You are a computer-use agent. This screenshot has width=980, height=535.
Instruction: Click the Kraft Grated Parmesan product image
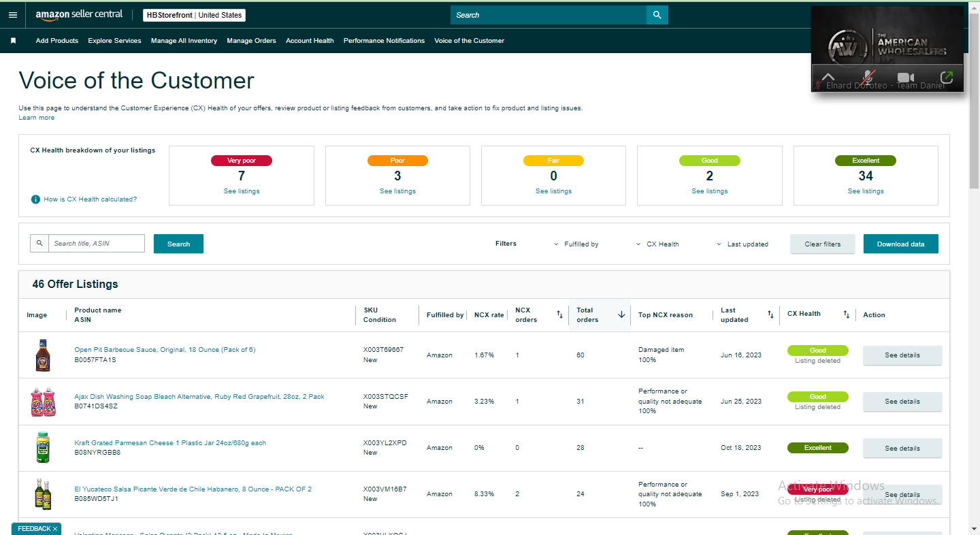(42, 448)
